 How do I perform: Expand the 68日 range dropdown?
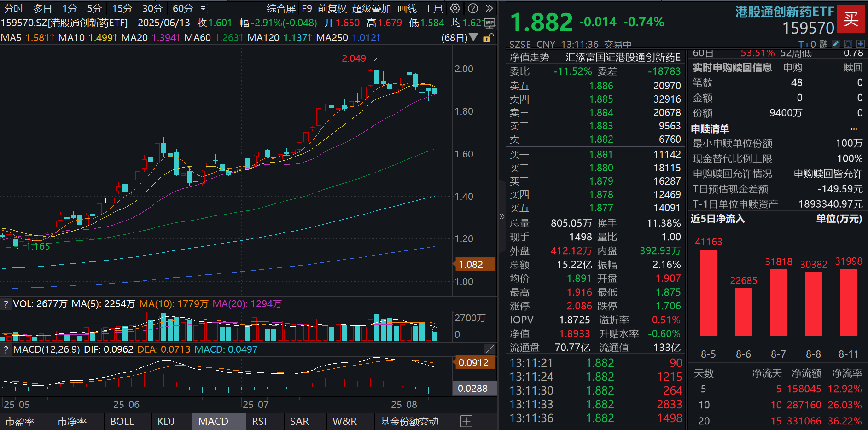[x=459, y=38]
